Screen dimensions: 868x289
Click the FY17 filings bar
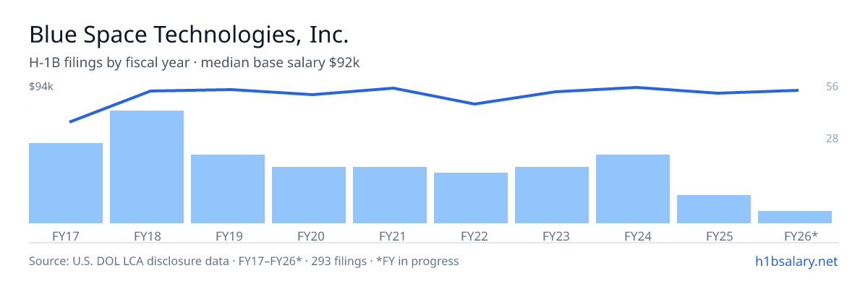66,183
